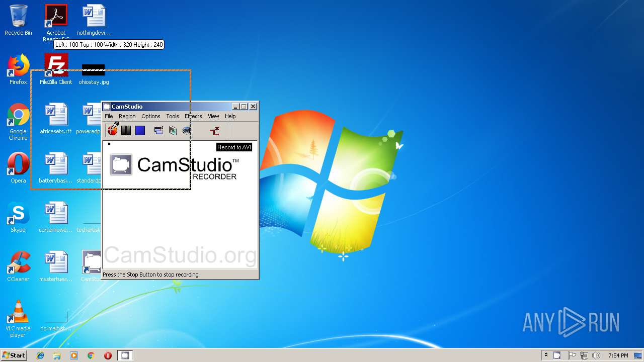Open the Action Center flag icon
The height and width of the screenshot is (362, 644).
coord(572,355)
